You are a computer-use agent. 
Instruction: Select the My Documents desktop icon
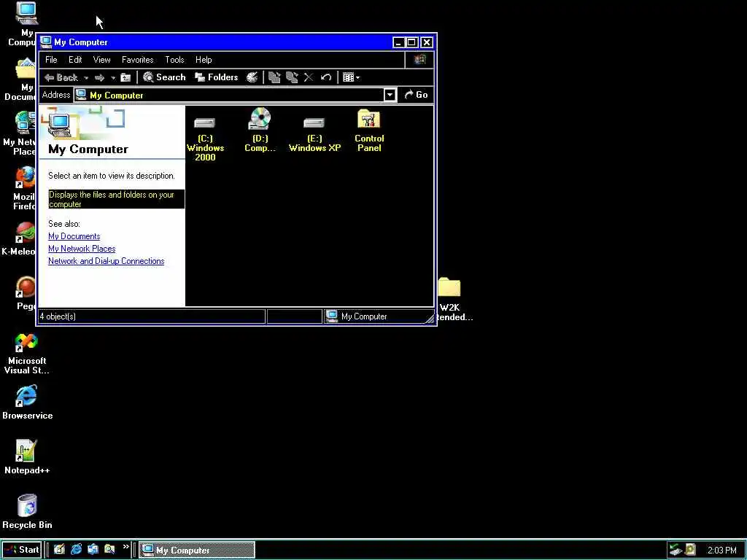(21, 79)
